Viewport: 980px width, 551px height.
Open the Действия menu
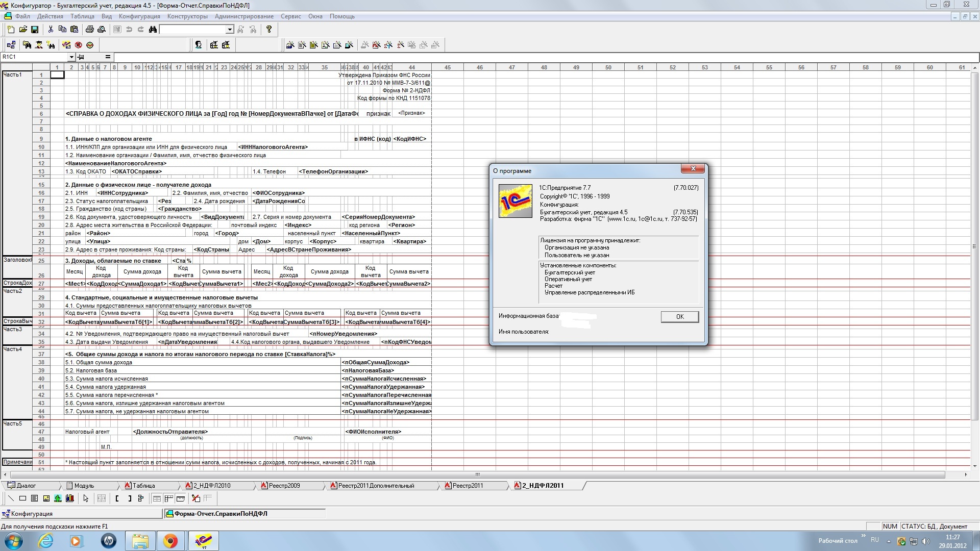point(50,16)
